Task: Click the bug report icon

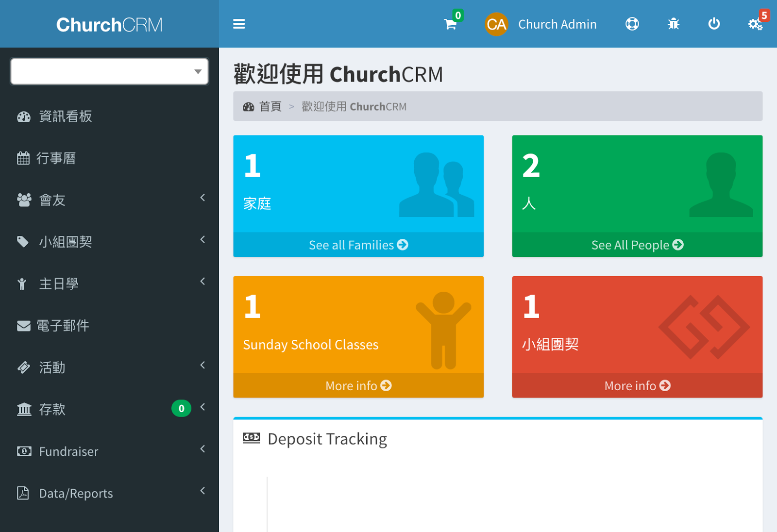Action: pyautogui.click(x=673, y=24)
